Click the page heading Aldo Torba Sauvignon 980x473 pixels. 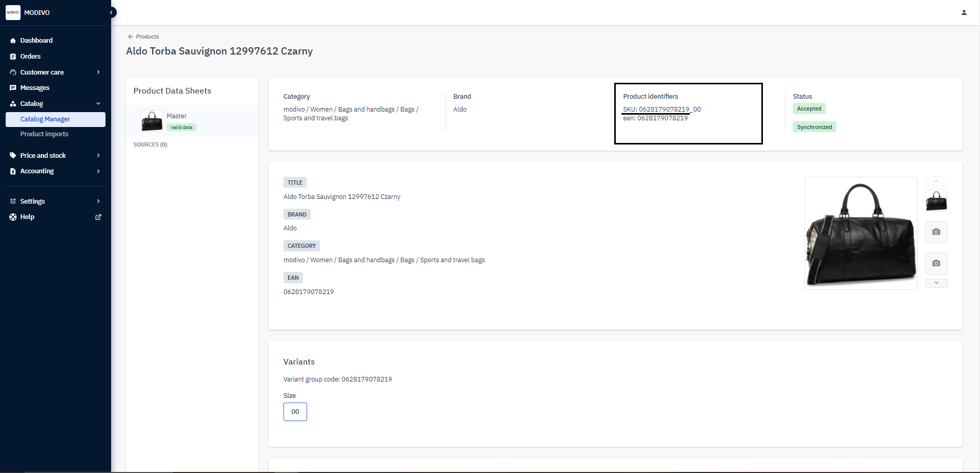click(220, 51)
